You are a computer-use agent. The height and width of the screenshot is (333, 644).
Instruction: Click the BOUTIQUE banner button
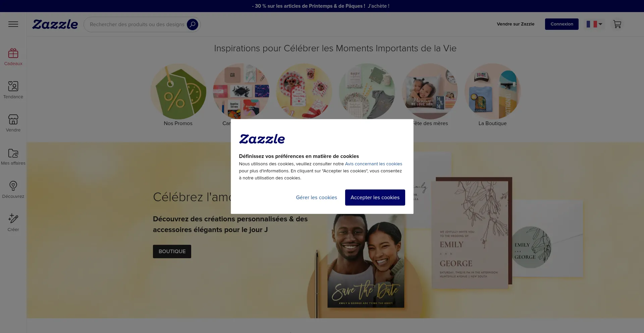(172, 252)
